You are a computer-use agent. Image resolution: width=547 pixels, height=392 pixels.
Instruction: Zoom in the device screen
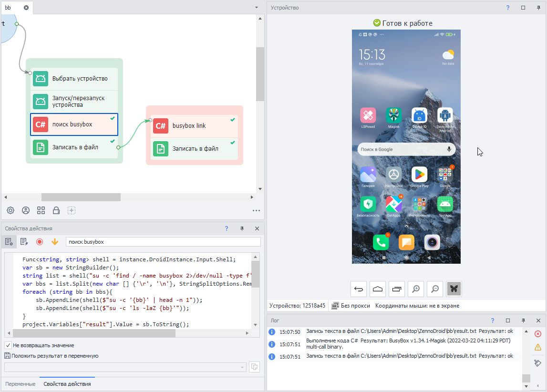click(416, 289)
